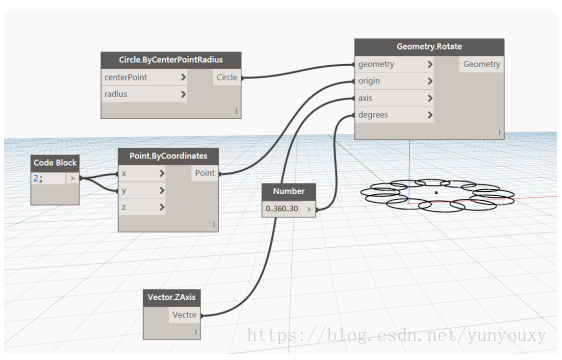Select the y input port on Point.ByCoordinates
Viewport: 562px width, 360px height.
pyautogui.click(x=142, y=190)
